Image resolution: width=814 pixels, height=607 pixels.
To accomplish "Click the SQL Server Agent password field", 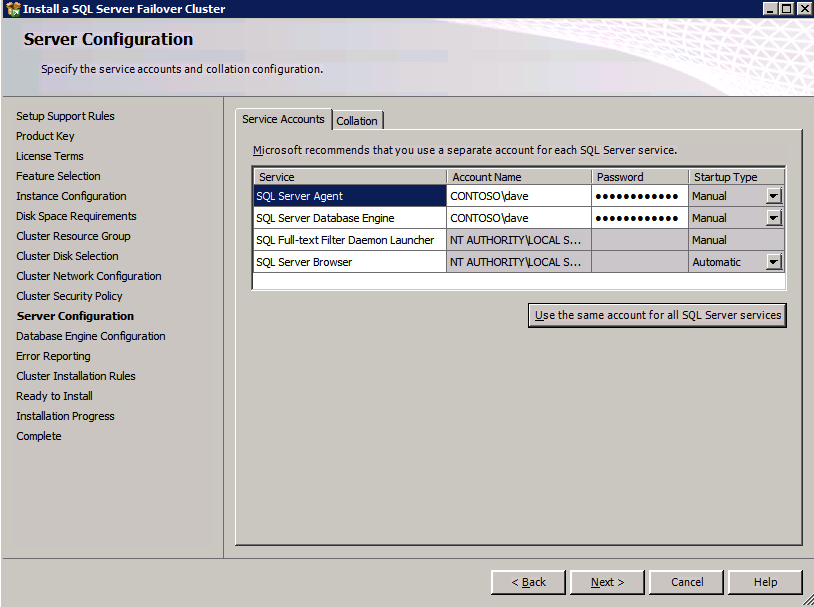I will coord(640,196).
